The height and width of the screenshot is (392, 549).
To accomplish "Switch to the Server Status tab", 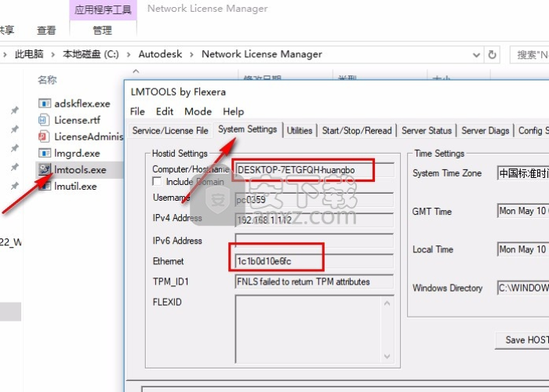I will tap(427, 131).
